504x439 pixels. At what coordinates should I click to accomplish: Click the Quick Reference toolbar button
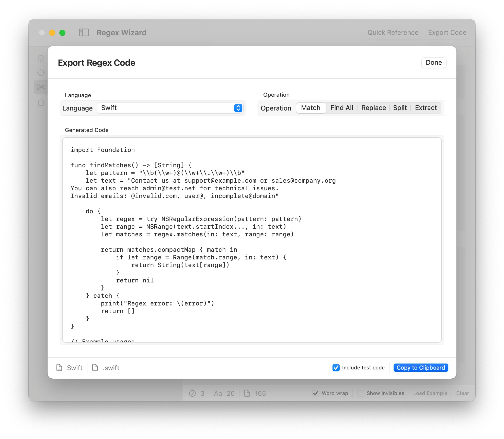click(x=393, y=32)
